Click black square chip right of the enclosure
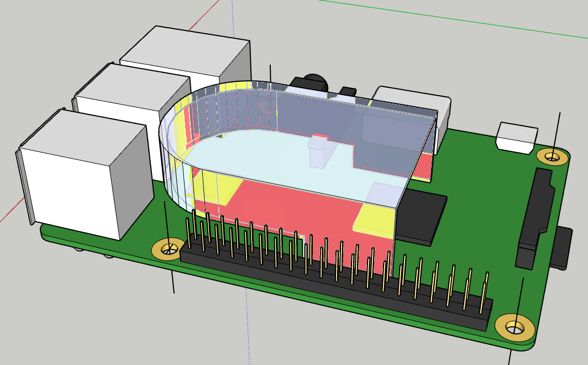This screenshot has width=588, height=365. click(x=423, y=216)
